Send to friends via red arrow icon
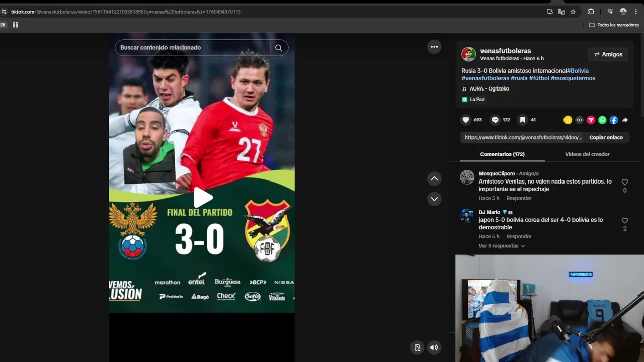 (591, 120)
